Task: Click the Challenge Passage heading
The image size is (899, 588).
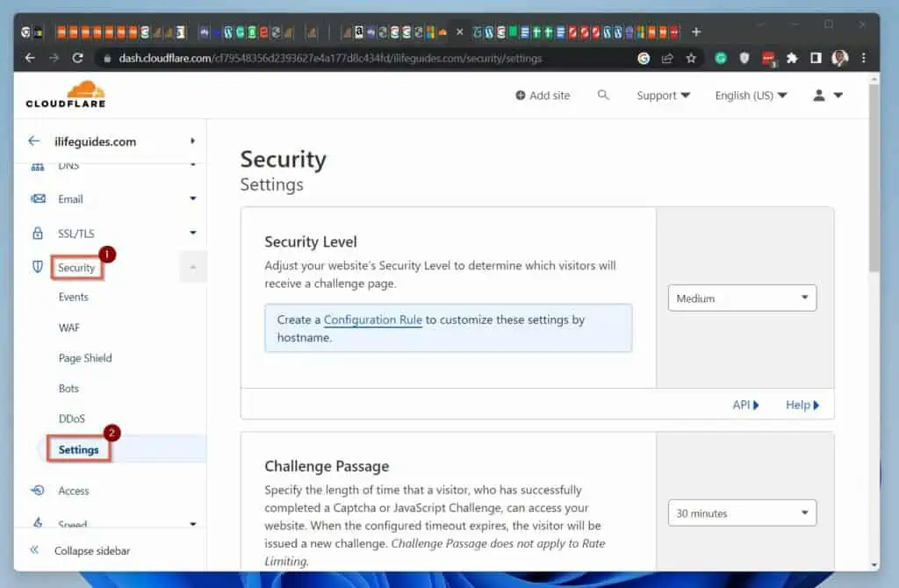Action: point(327,466)
